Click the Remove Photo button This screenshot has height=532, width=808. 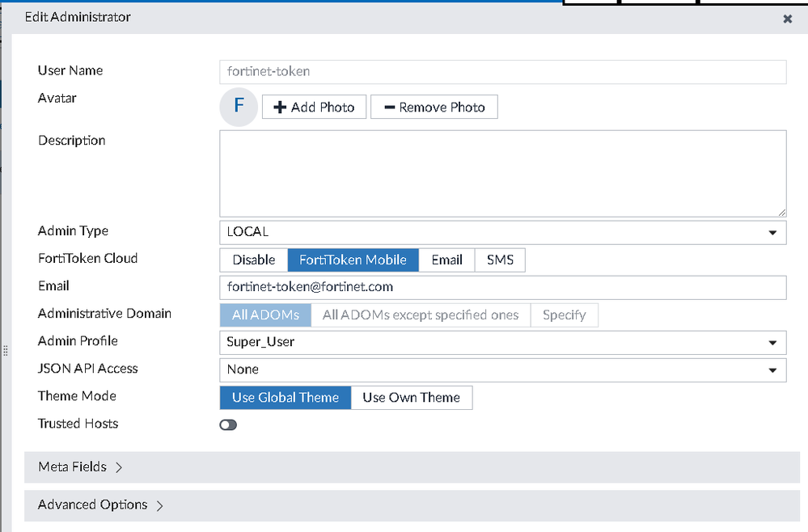[x=434, y=107]
